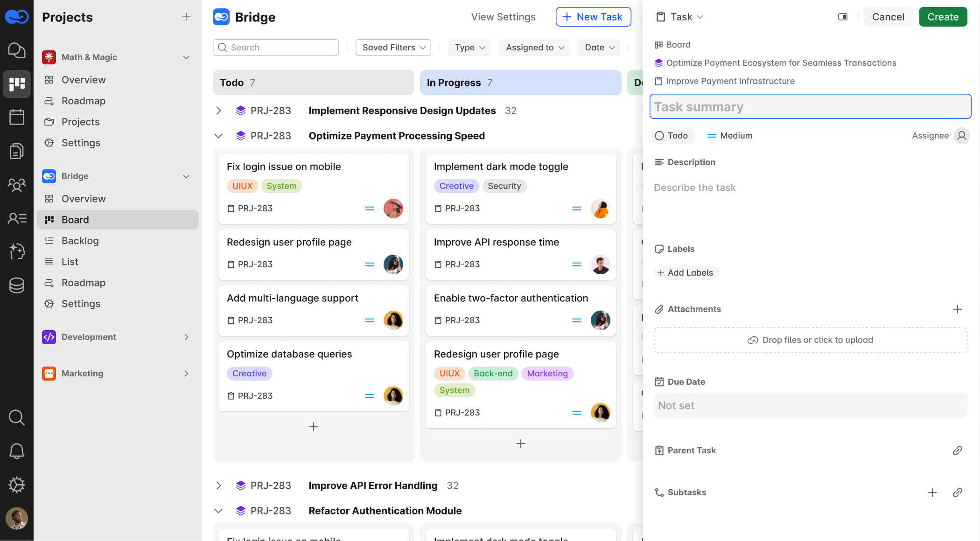Image resolution: width=980 pixels, height=541 pixels.
Task: Add attachment with the plus icon
Action: [957, 309]
